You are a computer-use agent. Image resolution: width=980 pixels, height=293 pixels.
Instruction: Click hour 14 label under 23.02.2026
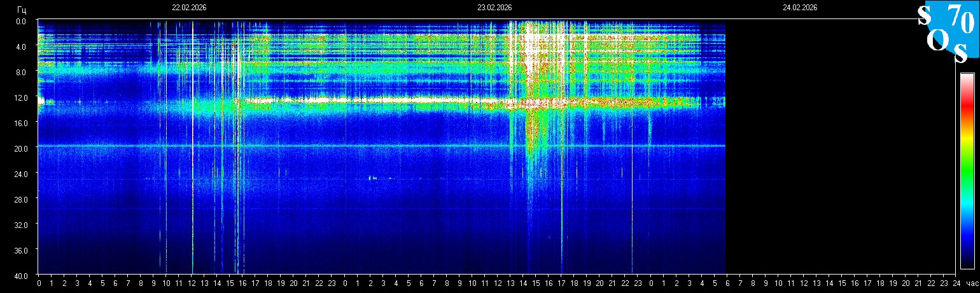pyautogui.click(x=523, y=283)
